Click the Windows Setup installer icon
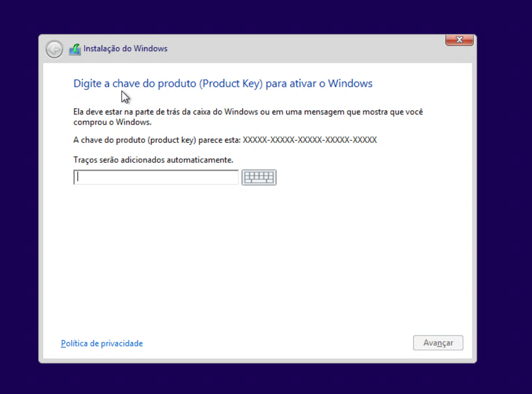The height and width of the screenshot is (394, 532). coord(75,49)
